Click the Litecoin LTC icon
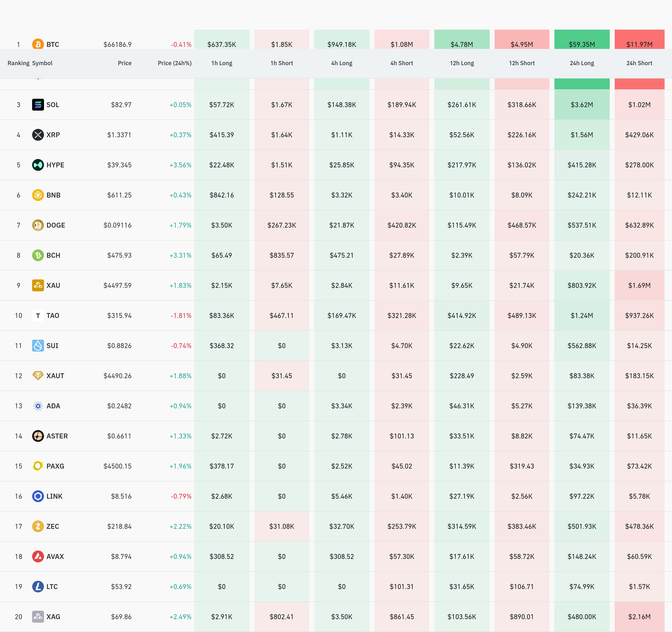Viewport: 672px width, 632px height. pos(38,586)
